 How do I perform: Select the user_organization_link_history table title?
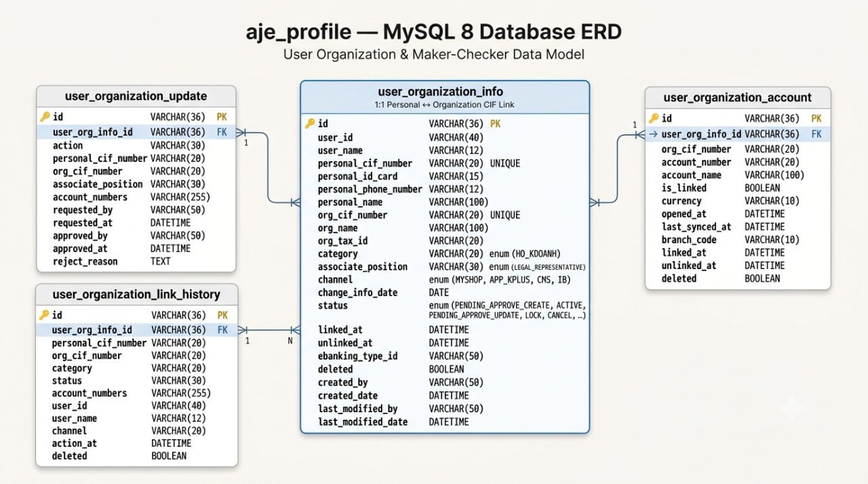[x=136, y=294]
